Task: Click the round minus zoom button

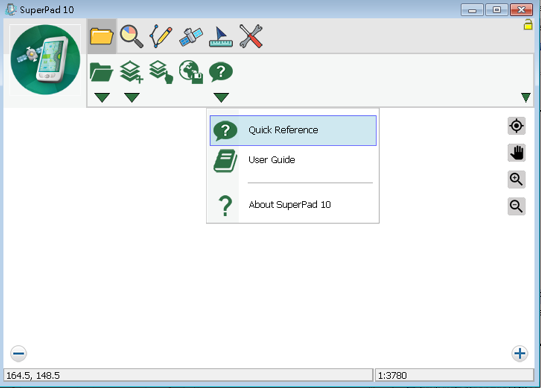Action: pyautogui.click(x=18, y=354)
